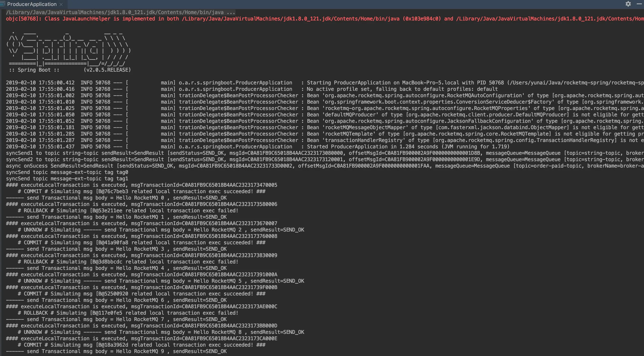Select the ProducerApplication tab
Image resolution: width=644 pixels, height=356 pixels.
click(32, 4)
